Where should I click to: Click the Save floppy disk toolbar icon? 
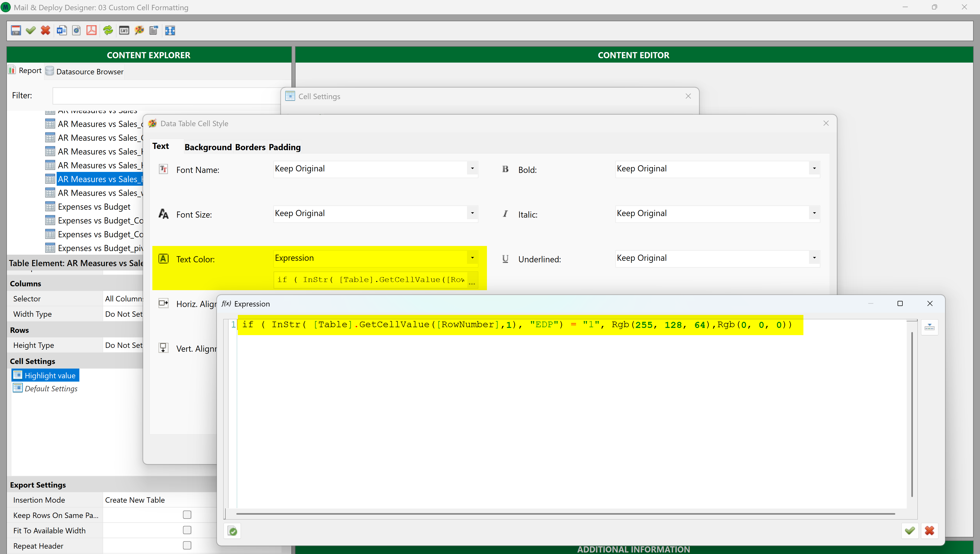(16, 30)
